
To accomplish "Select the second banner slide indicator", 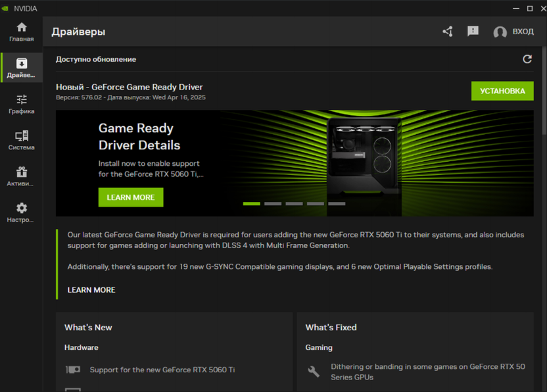I will point(273,203).
